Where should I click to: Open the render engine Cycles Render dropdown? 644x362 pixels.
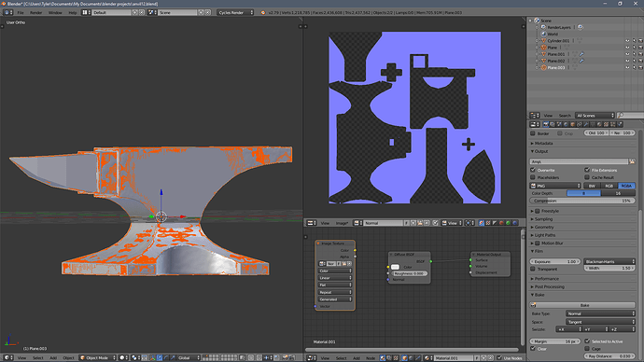click(x=235, y=12)
